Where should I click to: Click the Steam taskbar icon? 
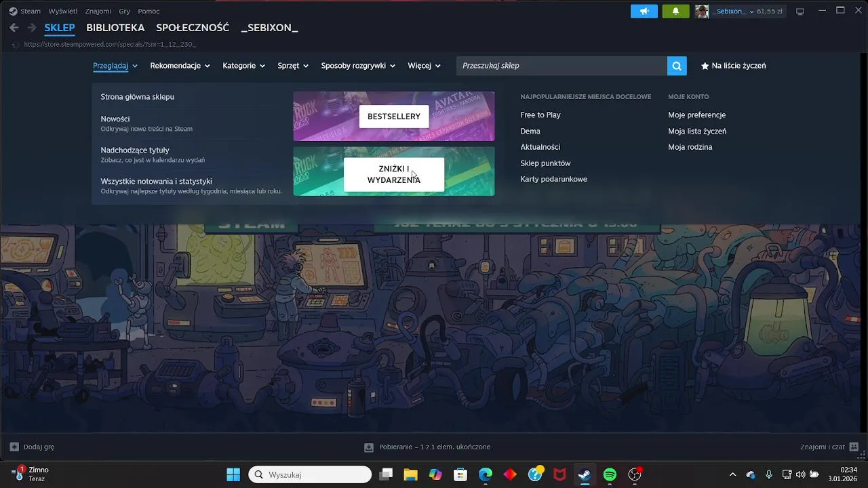point(585,474)
